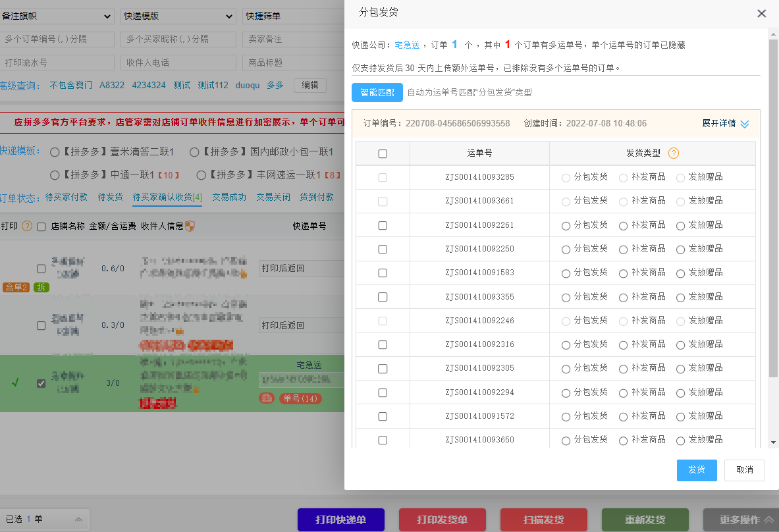
Task: Click 打印快递单 button
Action: coord(341,519)
